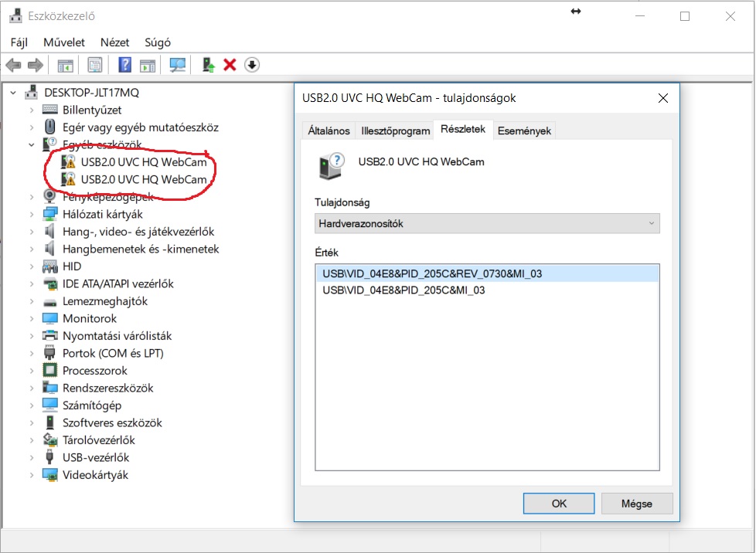The width and height of the screenshot is (756, 553).
Task: Expand Hangbemenetek és -kimenetek category
Action: pyautogui.click(x=32, y=249)
